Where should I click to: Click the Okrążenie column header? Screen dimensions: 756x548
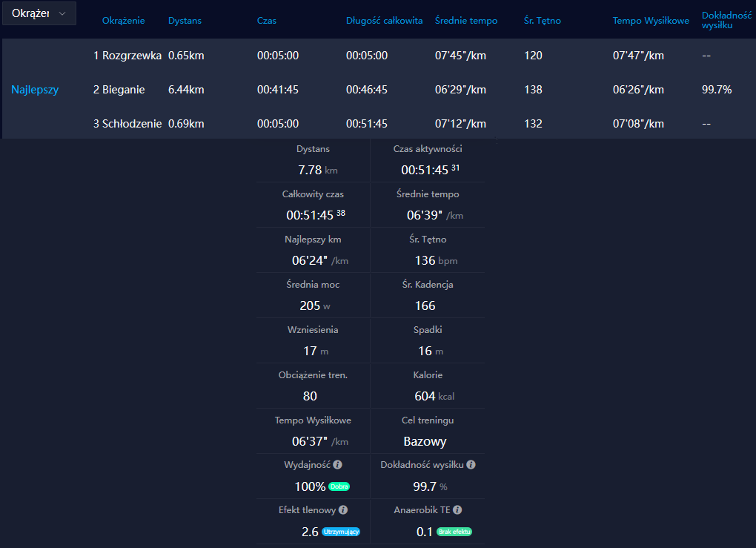pos(123,21)
